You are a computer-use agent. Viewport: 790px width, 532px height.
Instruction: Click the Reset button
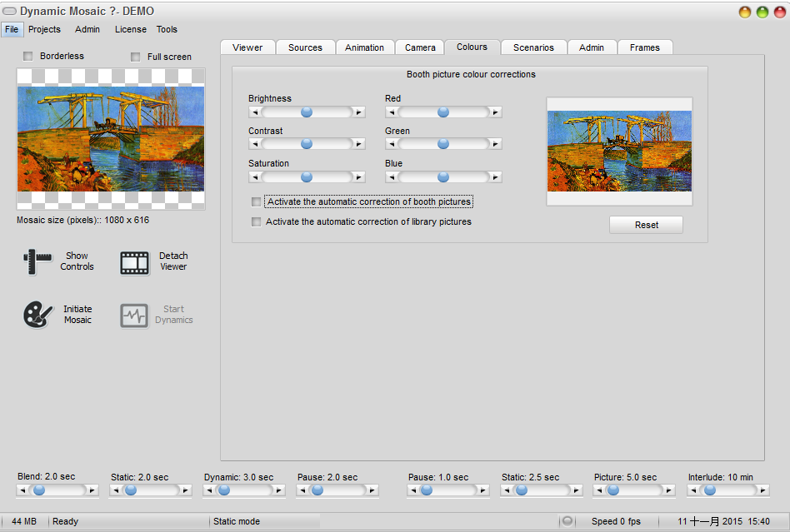pyautogui.click(x=647, y=225)
